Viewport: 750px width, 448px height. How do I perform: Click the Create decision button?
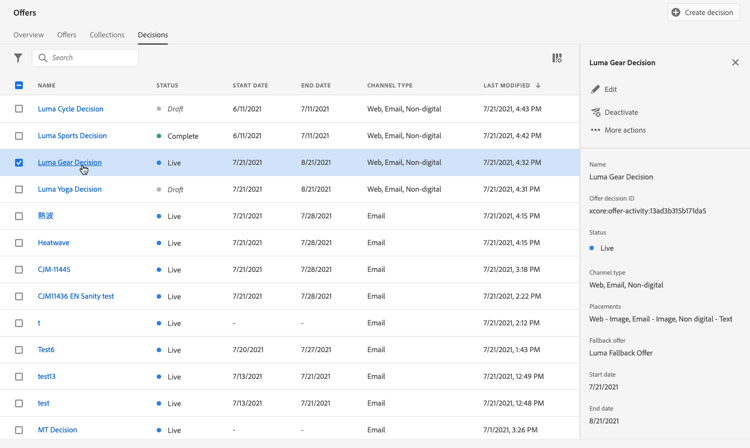tap(703, 13)
